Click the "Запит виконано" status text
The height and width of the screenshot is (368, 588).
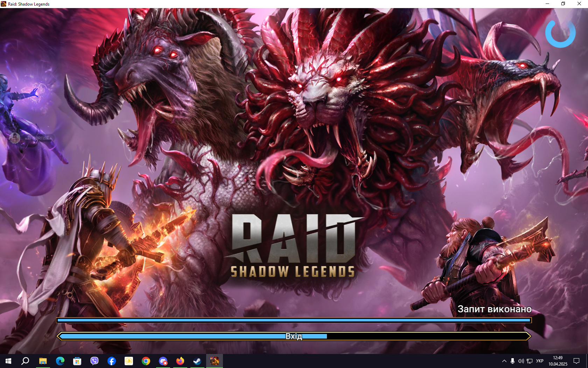(495, 309)
